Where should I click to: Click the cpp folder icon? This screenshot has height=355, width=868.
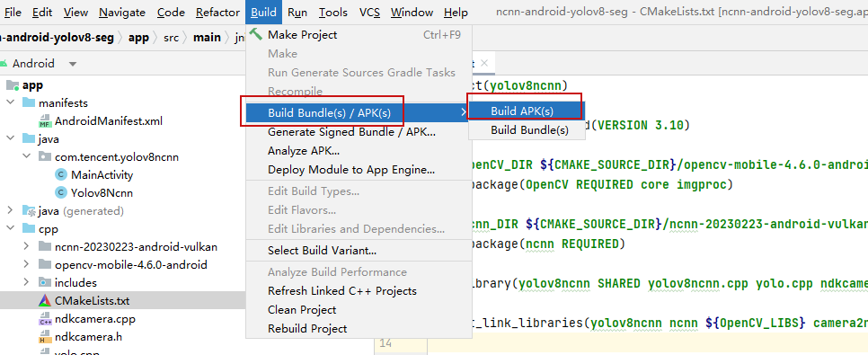[28, 229]
